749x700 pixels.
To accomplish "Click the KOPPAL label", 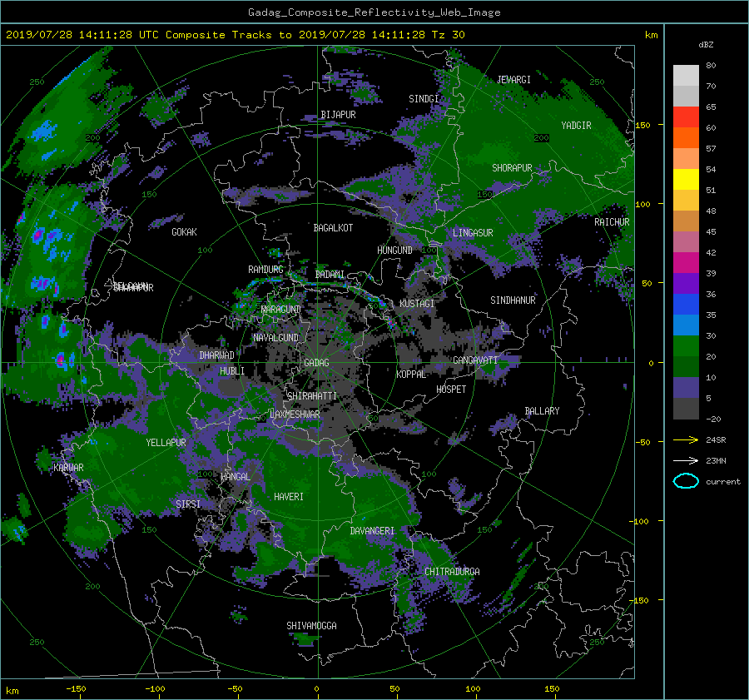I will [x=411, y=375].
